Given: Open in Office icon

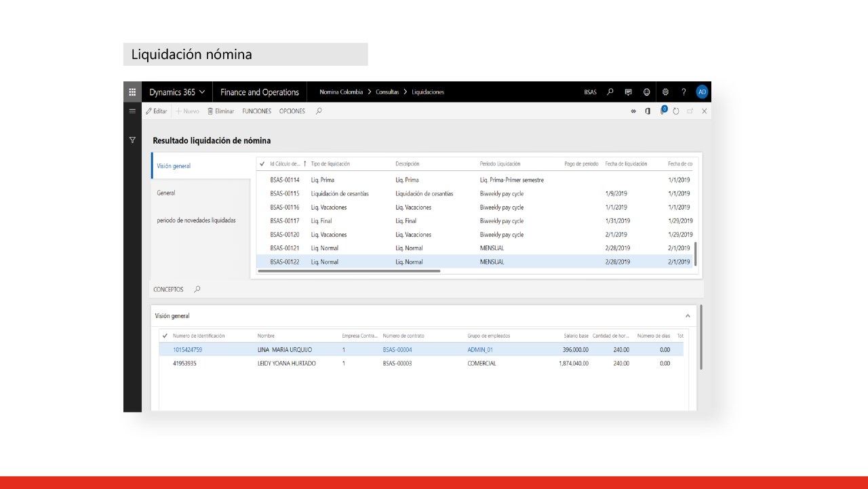Looking at the screenshot, I should pyautogui.click(x=648, y=111).
